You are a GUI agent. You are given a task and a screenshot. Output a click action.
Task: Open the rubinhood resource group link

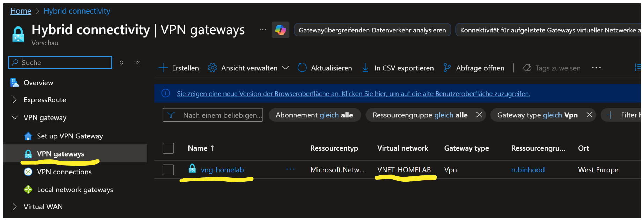527,170
